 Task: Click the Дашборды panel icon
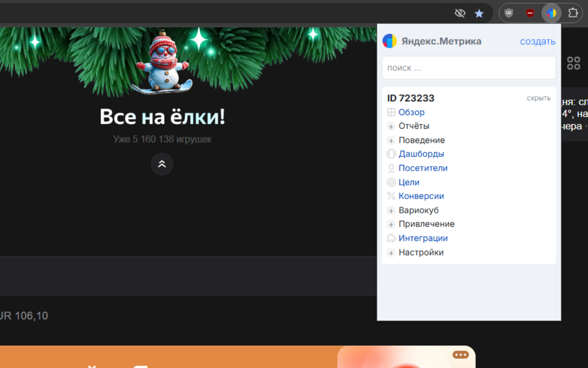391,154
